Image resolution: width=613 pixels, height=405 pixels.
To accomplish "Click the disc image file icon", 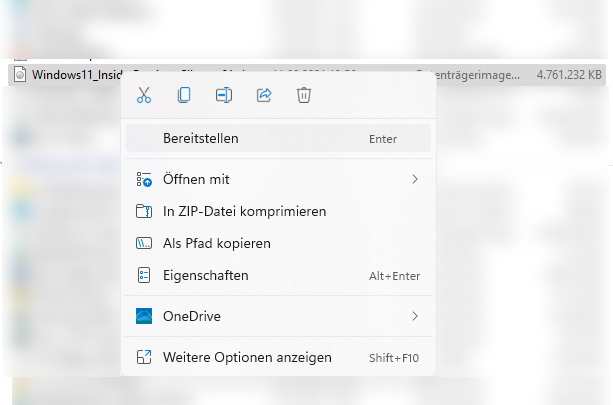I will point(20,75).
